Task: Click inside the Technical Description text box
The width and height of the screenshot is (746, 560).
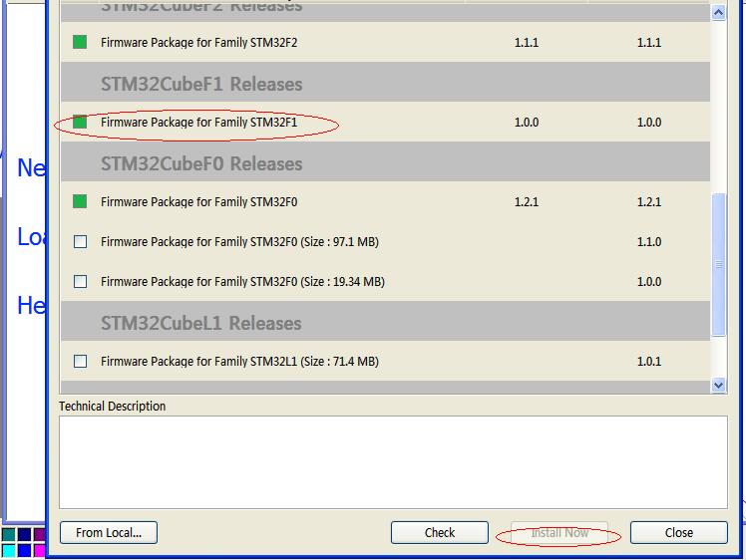Action: (394, 462)
